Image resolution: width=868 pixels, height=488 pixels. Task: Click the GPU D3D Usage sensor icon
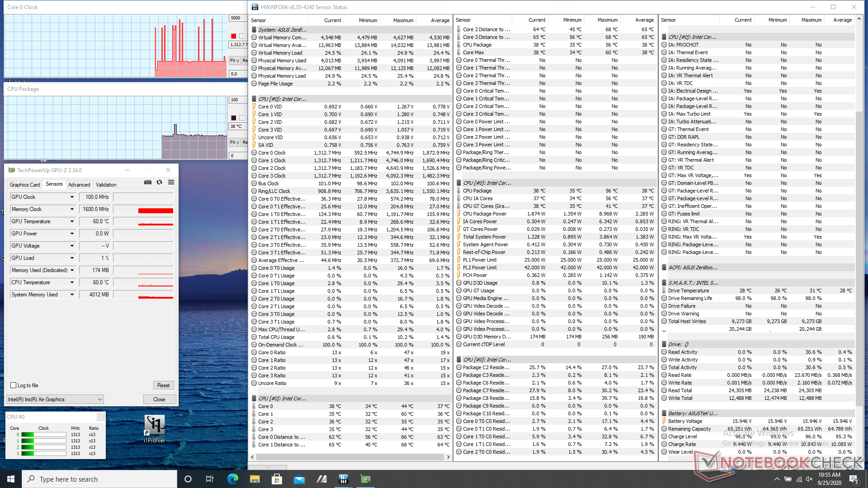pos(459,283)
